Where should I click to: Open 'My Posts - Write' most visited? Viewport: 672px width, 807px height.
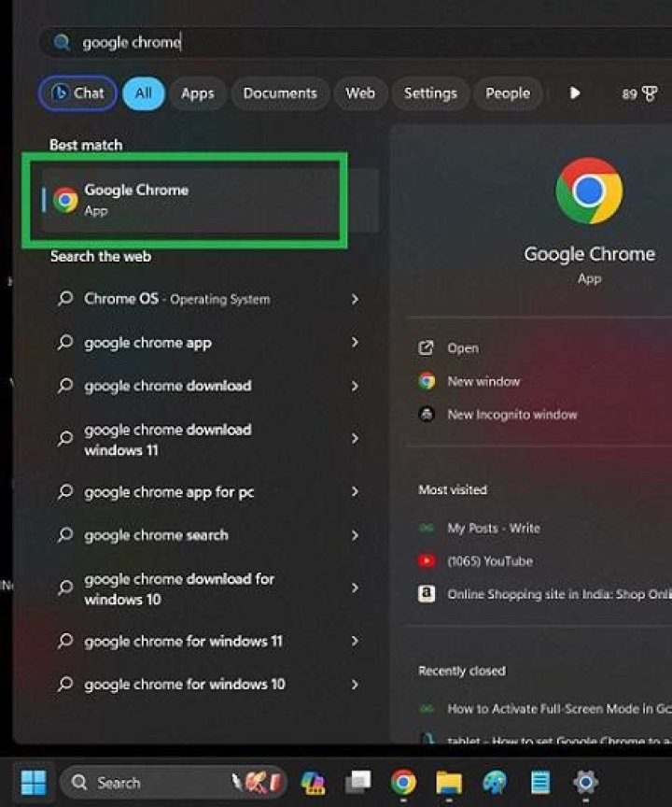(494, 528)
